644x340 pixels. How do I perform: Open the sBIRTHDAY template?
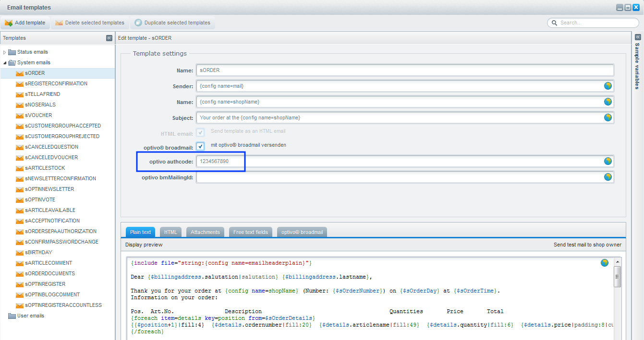(38, 252)
